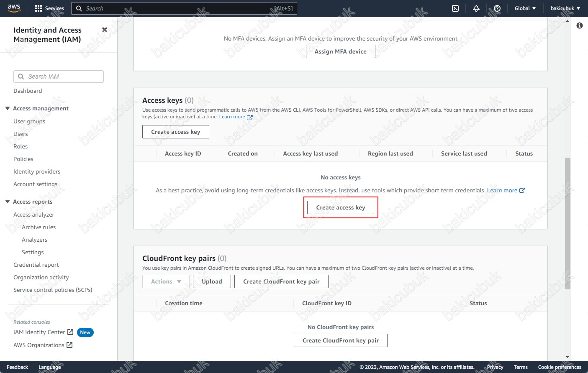Open IAM Identity Center external link icon
This screenshot has width=588, height=373.
coord(70,332)
